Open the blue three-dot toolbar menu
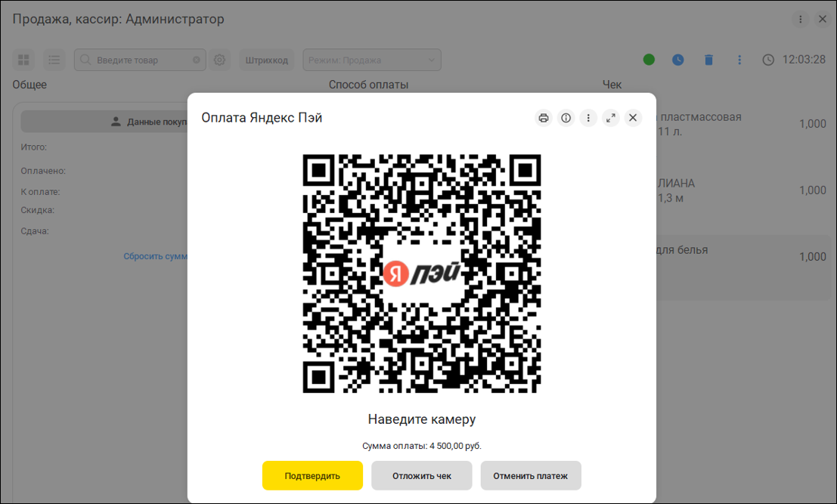The image size is (837, 504). (739, 60)
